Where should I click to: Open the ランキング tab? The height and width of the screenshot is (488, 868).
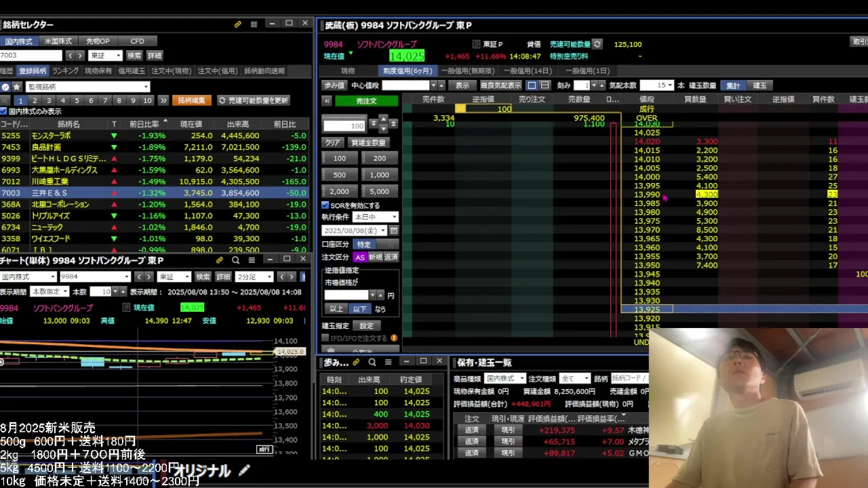tap(66, 70)
